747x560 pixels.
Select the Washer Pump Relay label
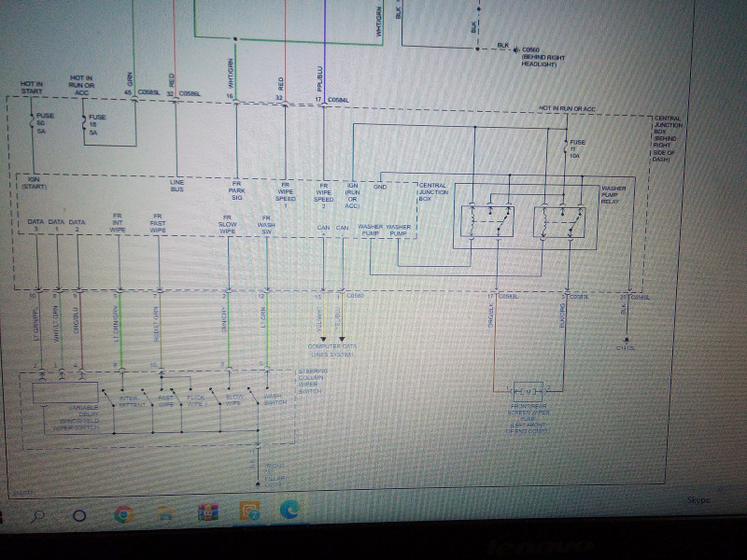click(x=613, y=195)
